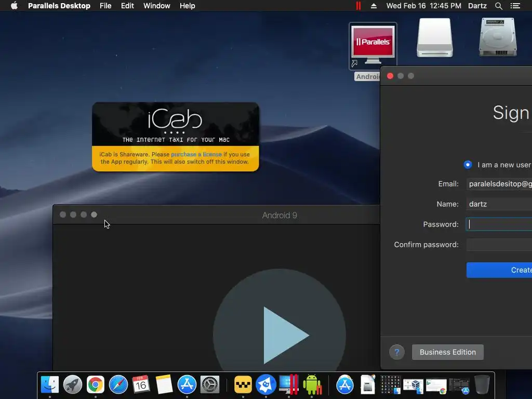This screenshot has height=399, width=532.
Task: Select "I am a new user" radio
Action: 468,165
